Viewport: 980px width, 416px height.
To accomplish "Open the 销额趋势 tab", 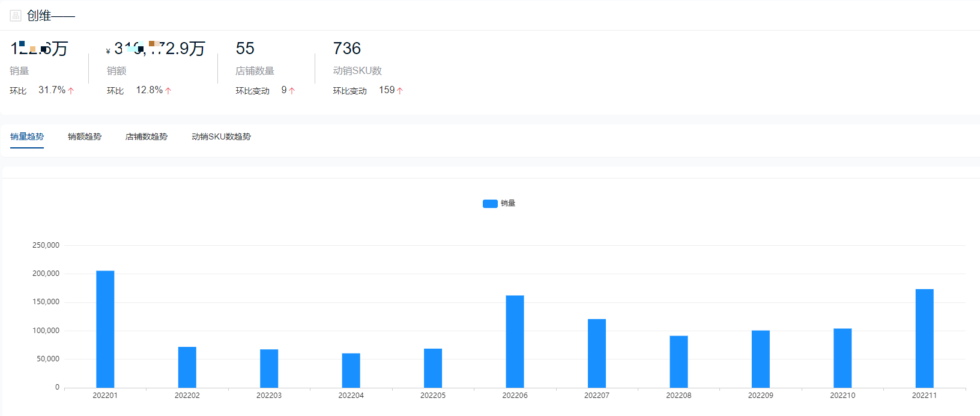I will (x=85, y=136).
